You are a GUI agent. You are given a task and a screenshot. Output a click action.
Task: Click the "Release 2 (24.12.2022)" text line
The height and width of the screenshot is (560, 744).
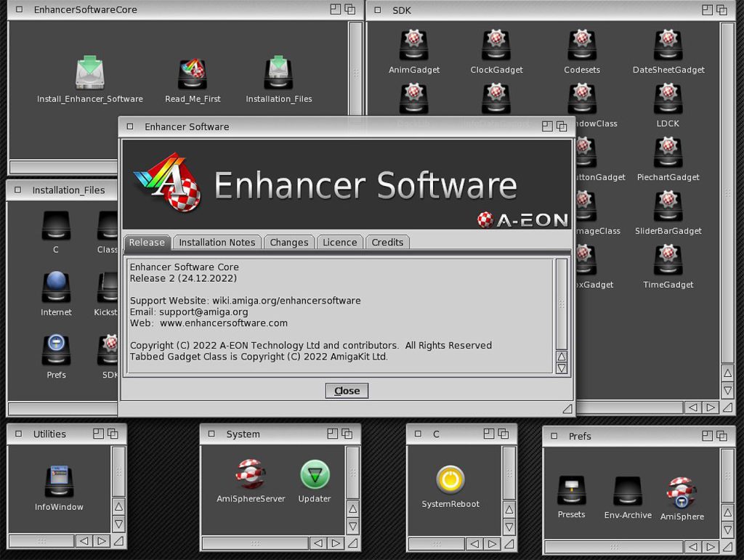click(183, 278)
